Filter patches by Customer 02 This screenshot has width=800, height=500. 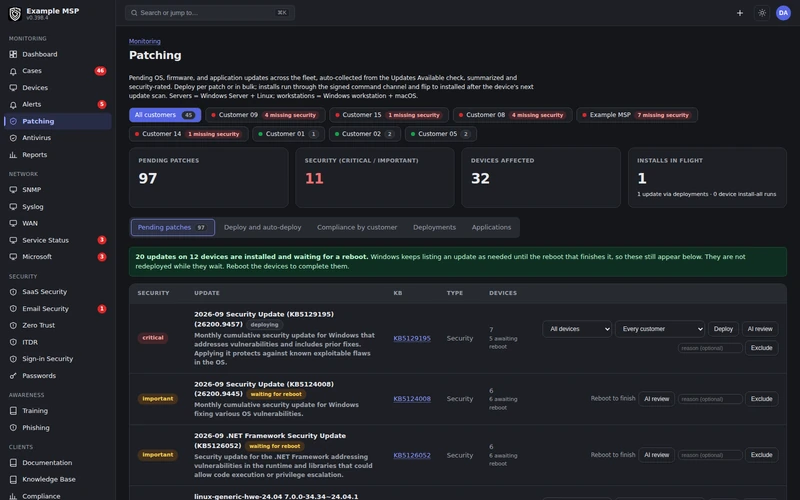364,134
